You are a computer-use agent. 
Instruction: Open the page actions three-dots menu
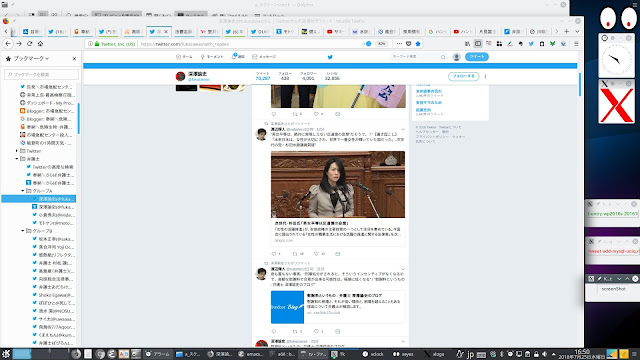(399, 44)
